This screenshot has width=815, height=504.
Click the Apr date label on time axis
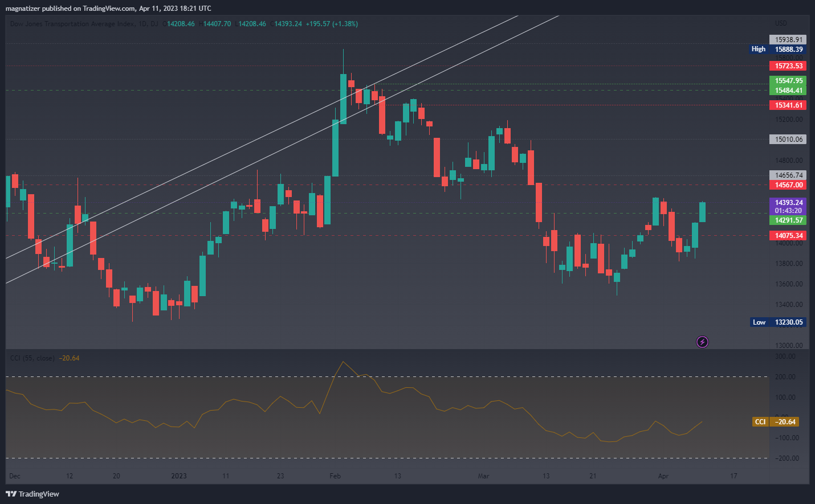click(663, 476)
